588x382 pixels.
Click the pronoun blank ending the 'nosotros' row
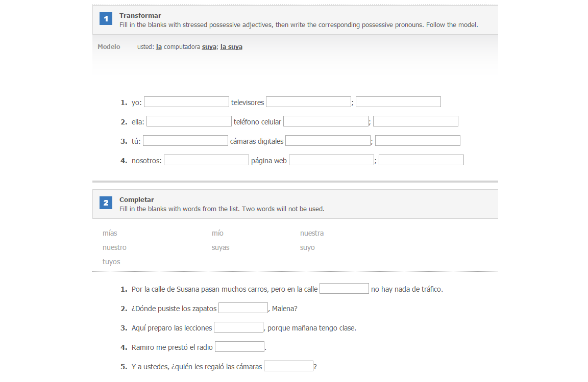point(421,160)
